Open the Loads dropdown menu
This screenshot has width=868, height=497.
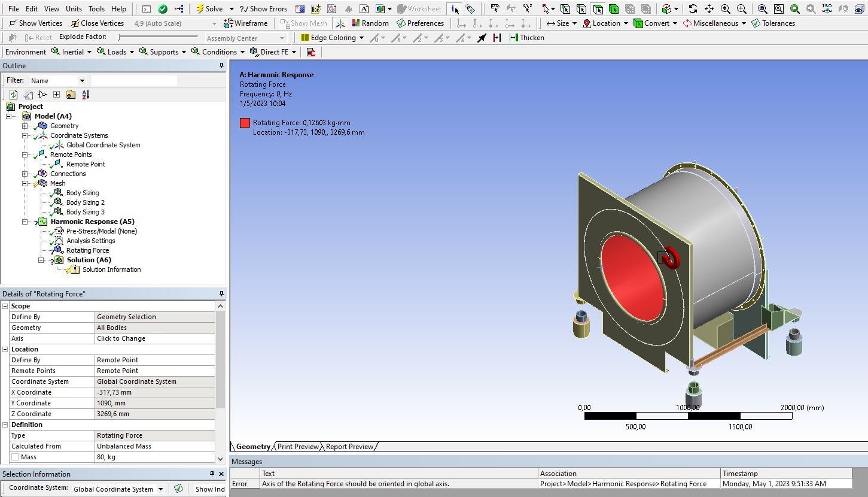tap(111, 52)
